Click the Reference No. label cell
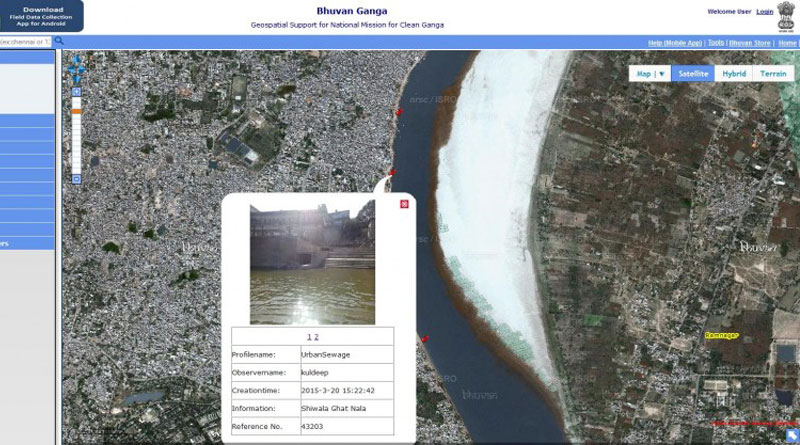The image size is (800, 445). pos(266,426)
